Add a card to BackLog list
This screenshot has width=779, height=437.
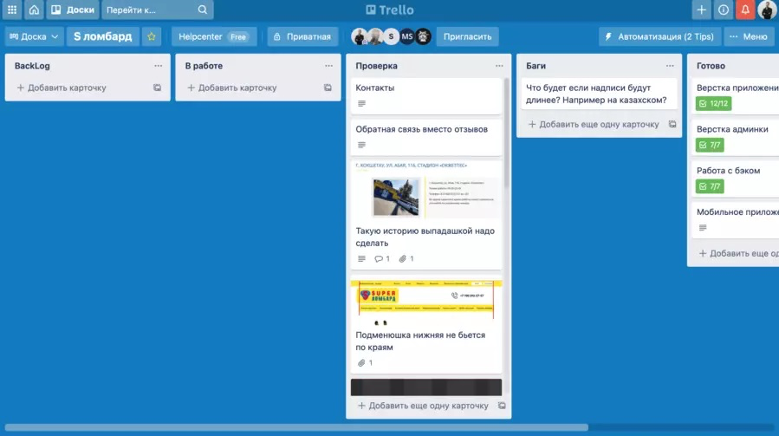(x=62, y=88)
